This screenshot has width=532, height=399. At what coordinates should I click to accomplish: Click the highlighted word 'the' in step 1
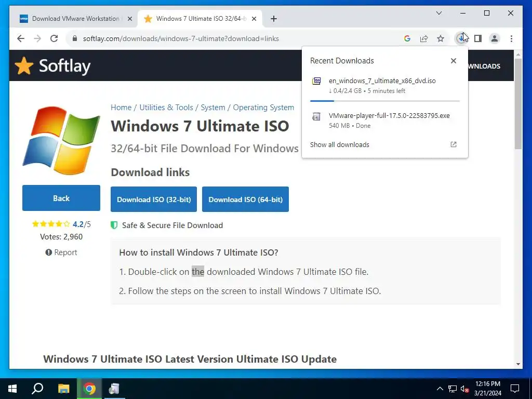point(198,271)
